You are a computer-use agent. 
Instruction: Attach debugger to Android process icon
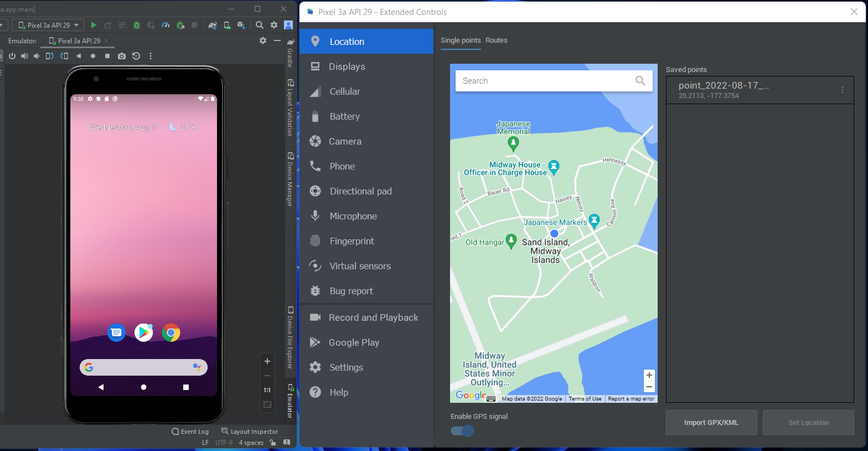[x=180, y=25]
